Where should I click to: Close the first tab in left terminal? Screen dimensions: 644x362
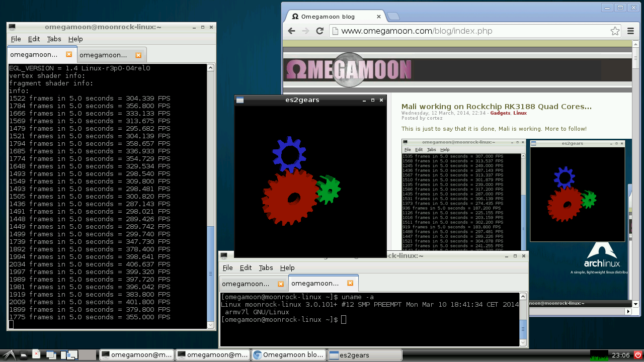coord(69,54)
